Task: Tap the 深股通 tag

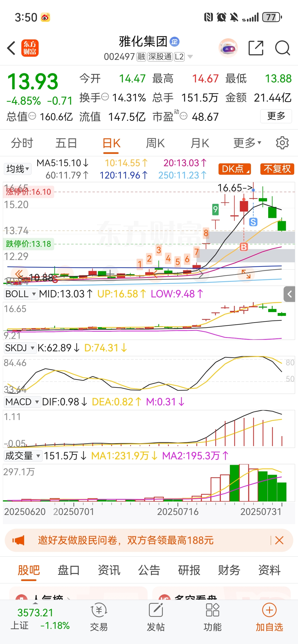Action: tap(160, 57)
